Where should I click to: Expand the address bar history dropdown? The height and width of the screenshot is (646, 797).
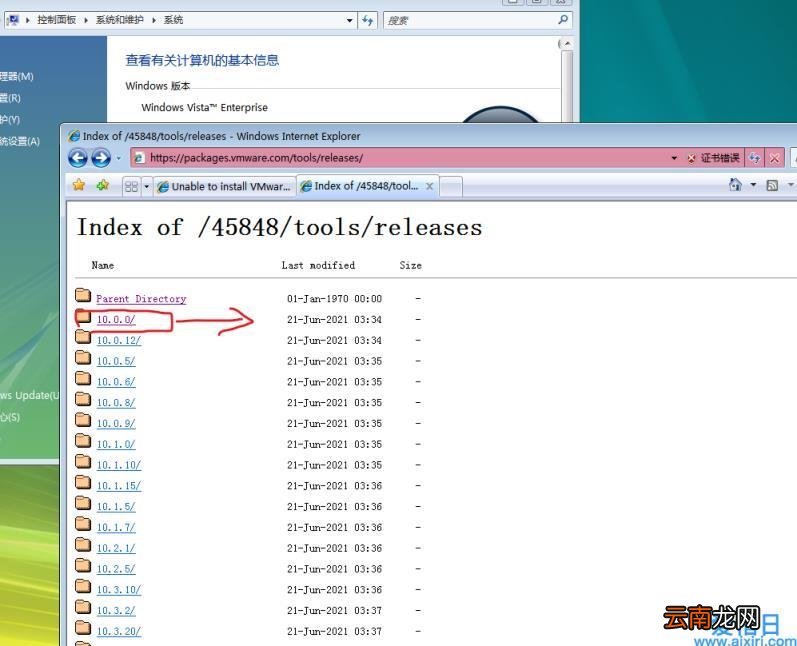[674, 158]
